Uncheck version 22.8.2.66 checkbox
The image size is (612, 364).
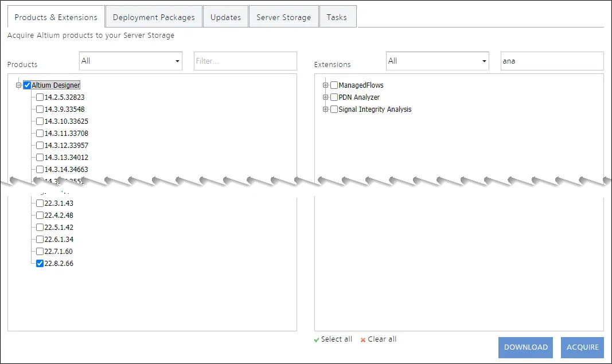(40, 264)
